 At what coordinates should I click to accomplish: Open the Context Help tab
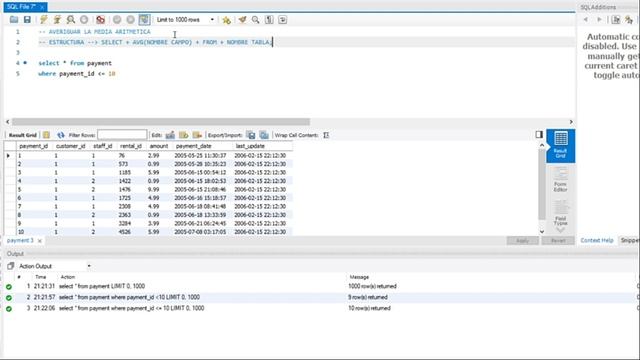click(597, 240)
